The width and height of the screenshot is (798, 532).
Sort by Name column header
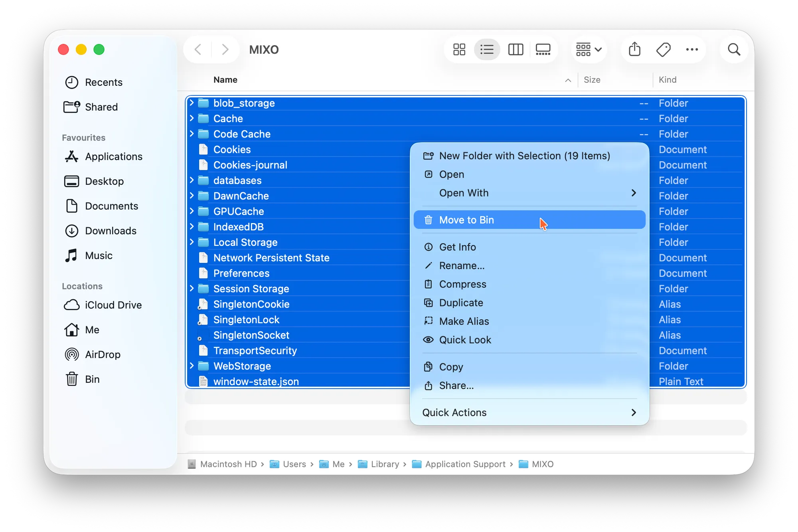pyautogui.click(x=225, y=80)
